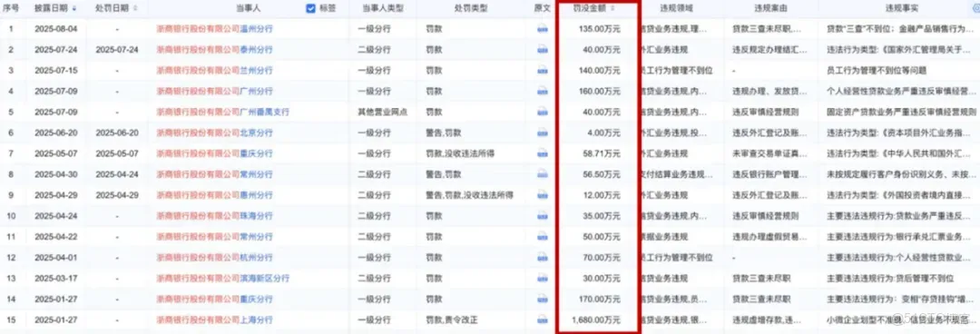The image size is (980, 334).
Task: Select 罚款,没收违法所得 cell in 重庆分行 row
Action: [461, 153]
